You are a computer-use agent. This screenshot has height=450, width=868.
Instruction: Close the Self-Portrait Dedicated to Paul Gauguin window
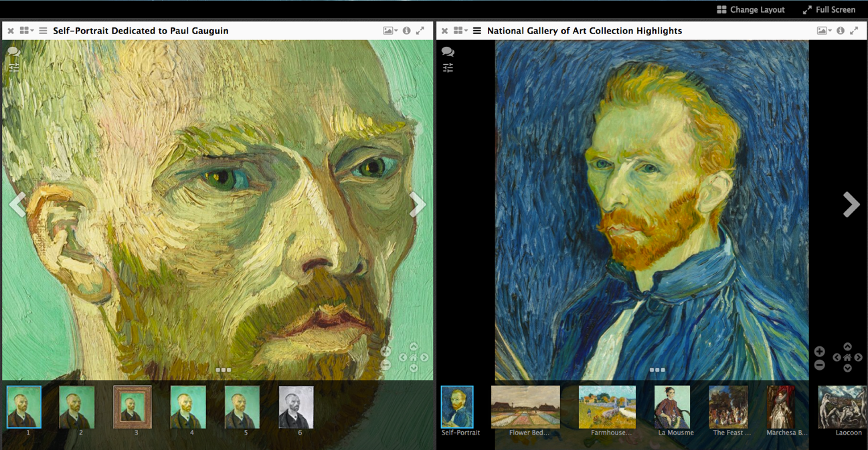click(11, 31)
